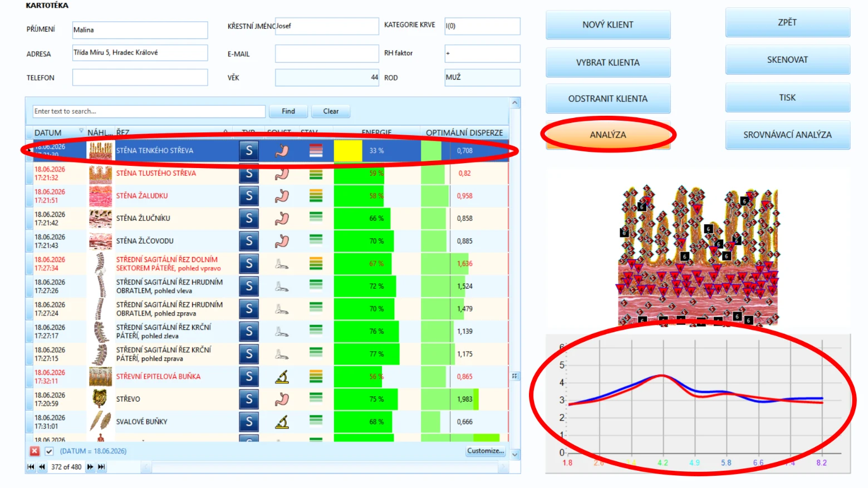The image size is (868, 488).
Task: Jump to the first record in the navigator
Action: (x=31, y=467)
